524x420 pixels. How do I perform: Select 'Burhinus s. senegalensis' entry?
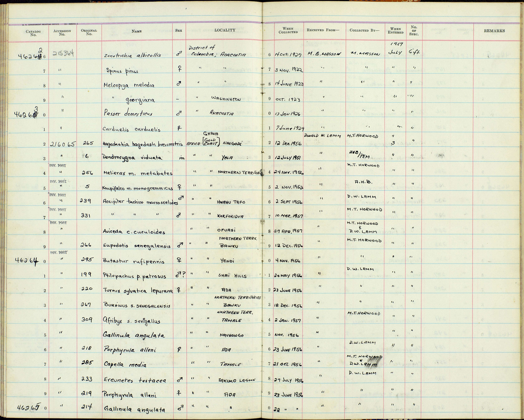point(137,306)
